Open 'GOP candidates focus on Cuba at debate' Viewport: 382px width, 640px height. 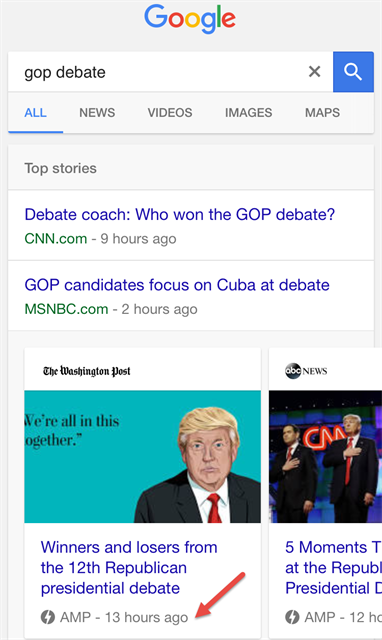click(x=177, y=285)
